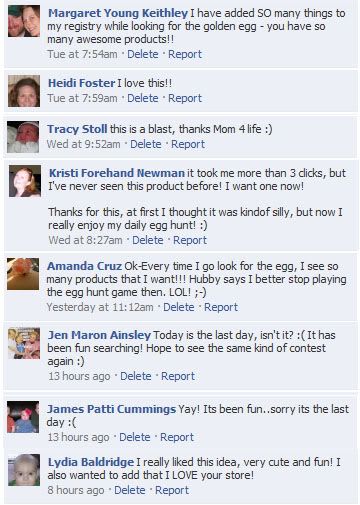This screenshot has height=505, width=360.
Task: Open Amanda Cruz's profile picture
Action: 23,274
